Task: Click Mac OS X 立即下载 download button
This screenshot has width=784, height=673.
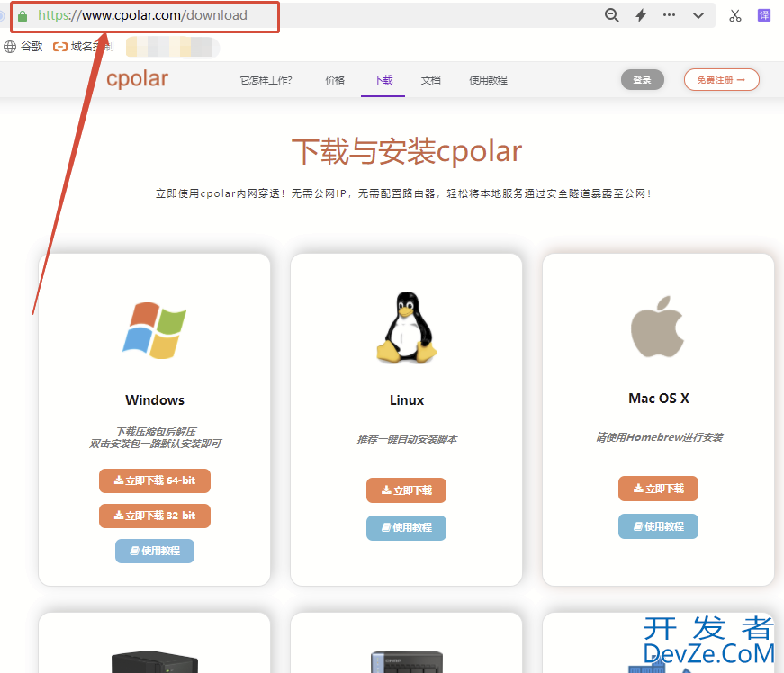Action: pos(659,489)
